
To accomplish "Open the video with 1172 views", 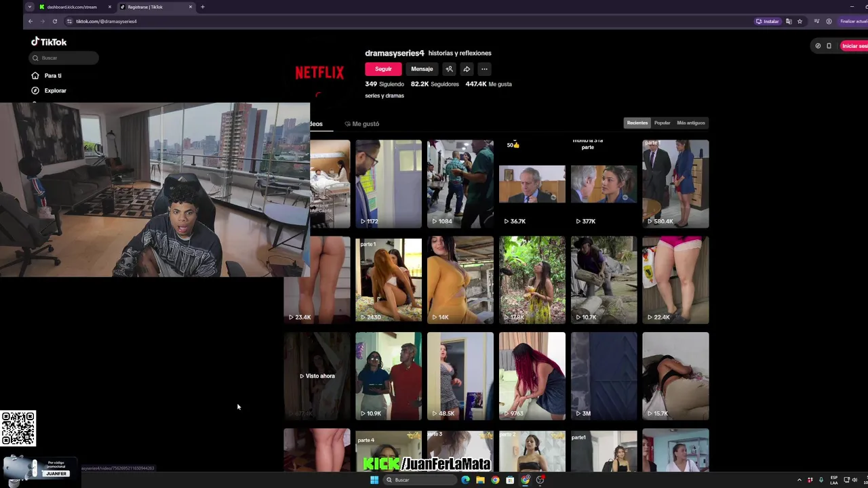I will tap(389, 184).
